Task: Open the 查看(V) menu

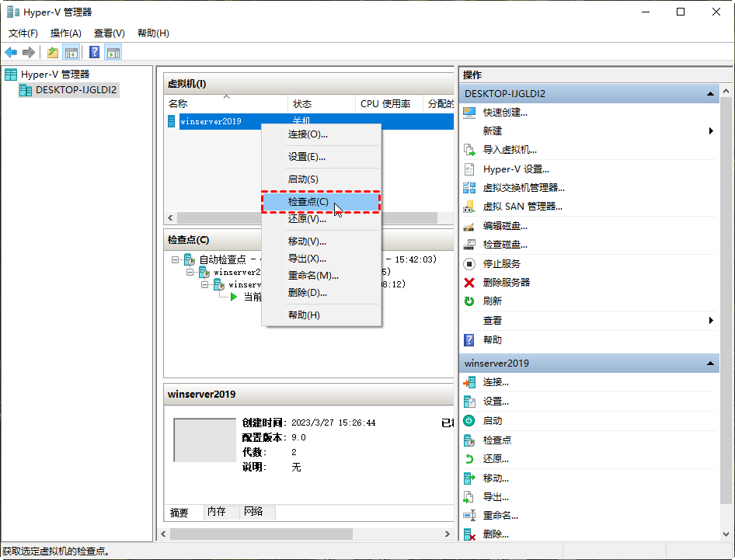Action: pyautogui.click(x=109, y=33)
